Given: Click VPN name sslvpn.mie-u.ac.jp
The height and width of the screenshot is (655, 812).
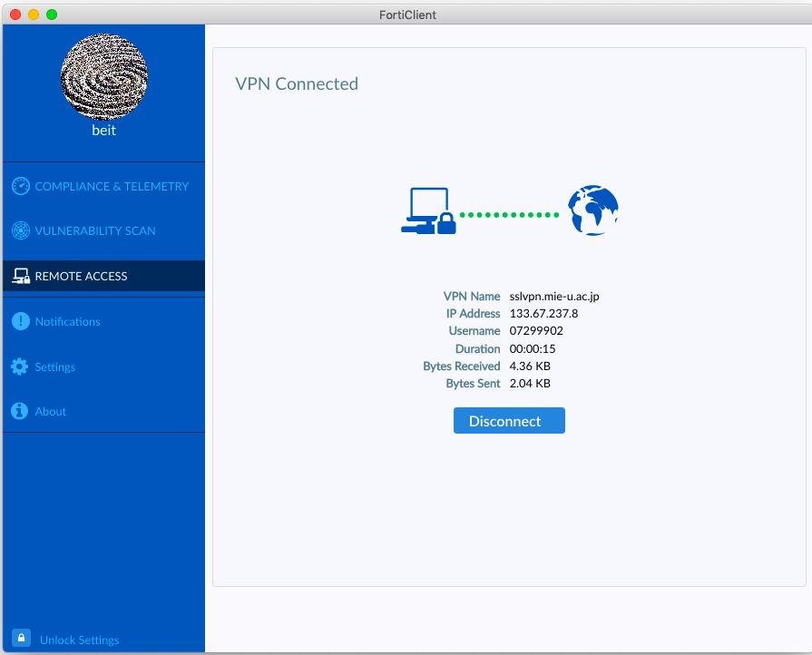Looking at the screenshot, I should pyautogui.click(x=554, y=296).
